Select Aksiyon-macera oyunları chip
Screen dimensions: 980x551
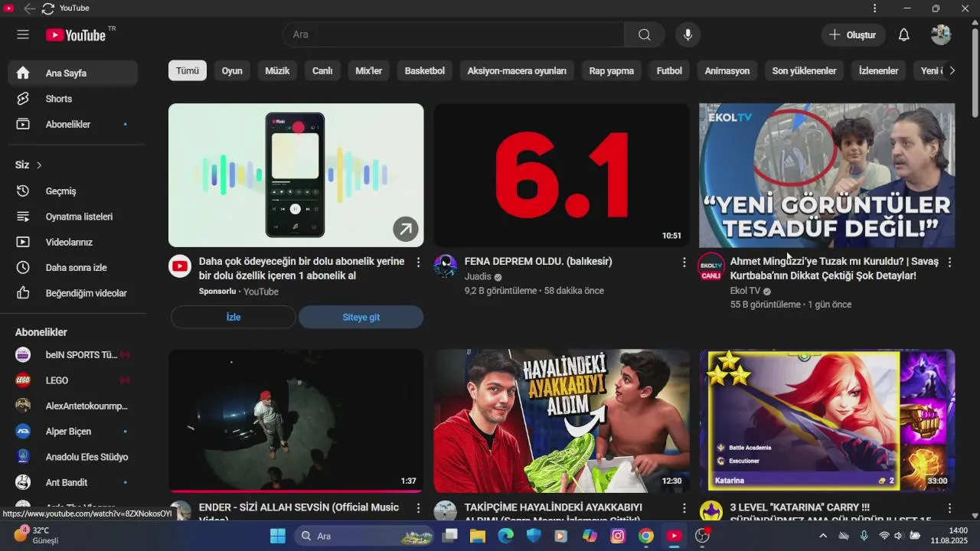click(x=517, y=70)
